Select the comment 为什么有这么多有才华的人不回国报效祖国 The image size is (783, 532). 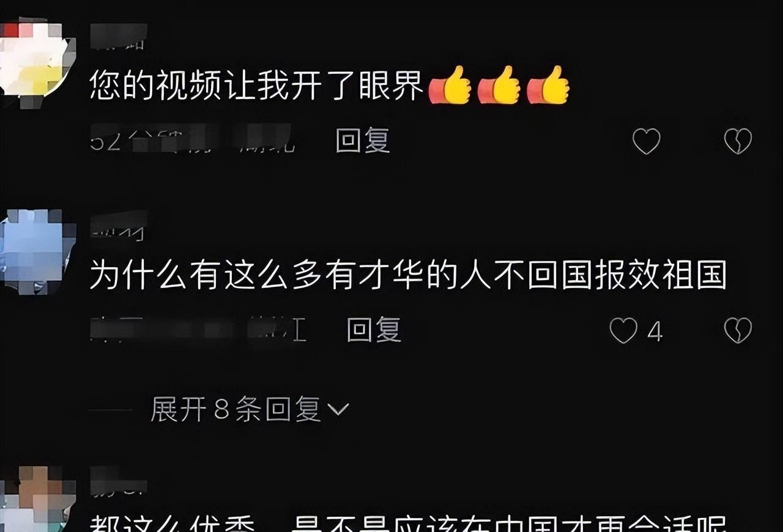(x=408, y=276)
